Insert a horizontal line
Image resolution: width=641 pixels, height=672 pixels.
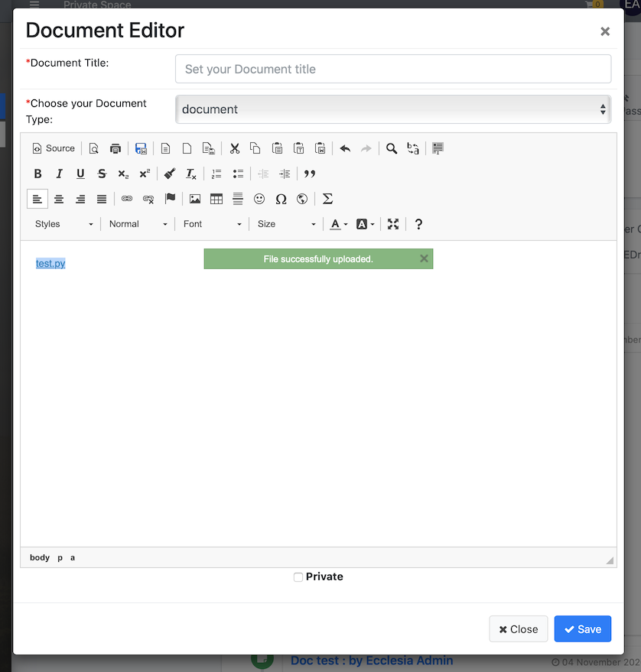(238, 199)
